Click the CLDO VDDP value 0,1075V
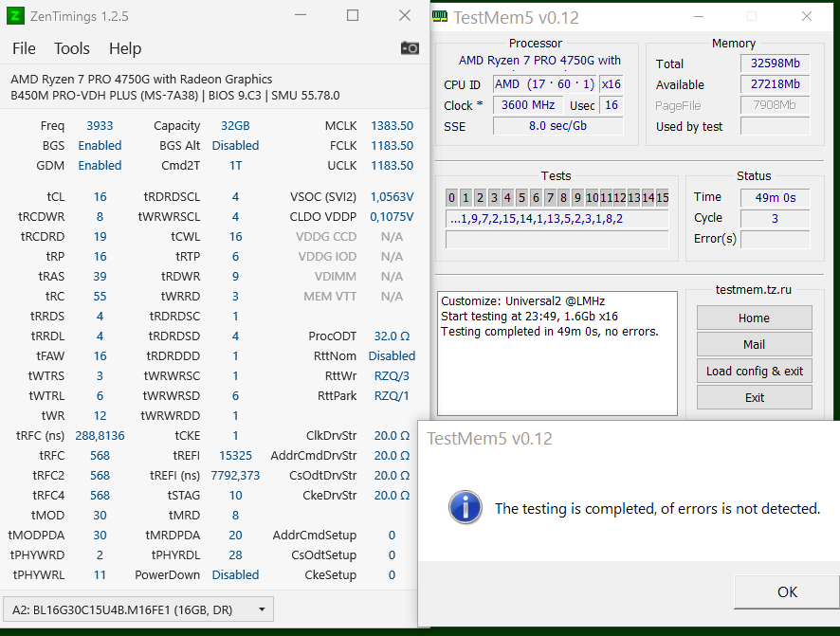 392,217
